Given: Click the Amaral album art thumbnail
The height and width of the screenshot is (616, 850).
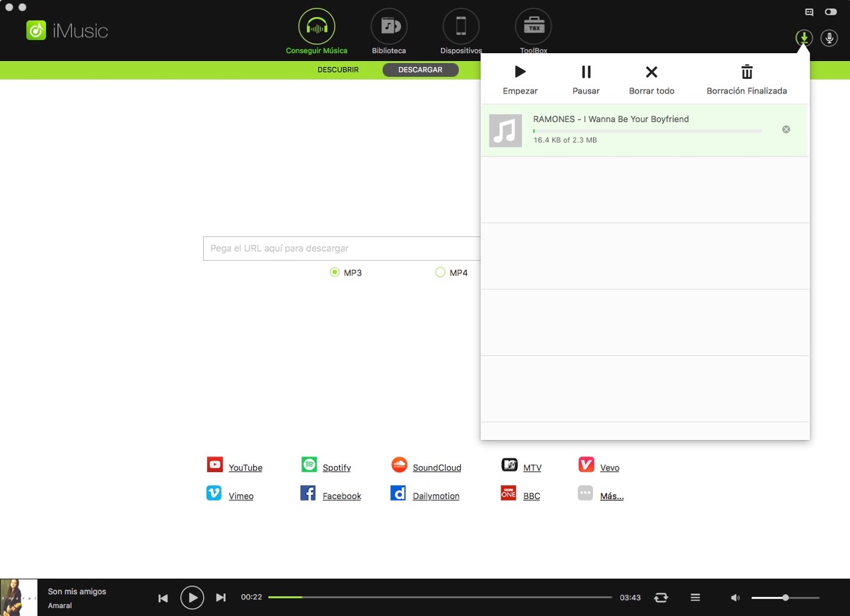Looking at the screenshot, I should [x=19, y=597].
